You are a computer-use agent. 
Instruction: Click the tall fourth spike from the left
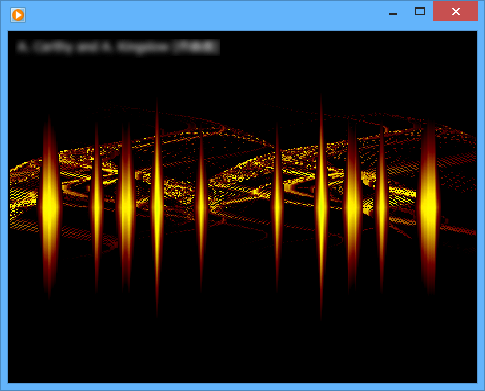[x=157, y=207]
